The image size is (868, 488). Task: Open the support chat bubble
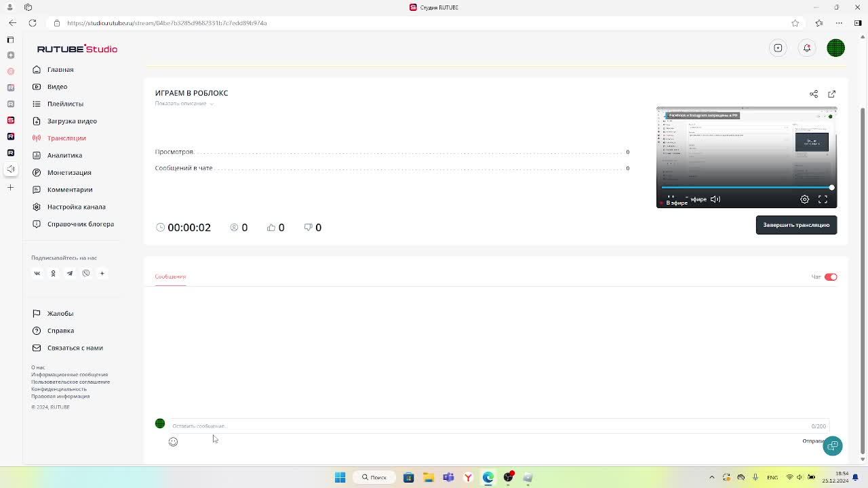(833, 446)
